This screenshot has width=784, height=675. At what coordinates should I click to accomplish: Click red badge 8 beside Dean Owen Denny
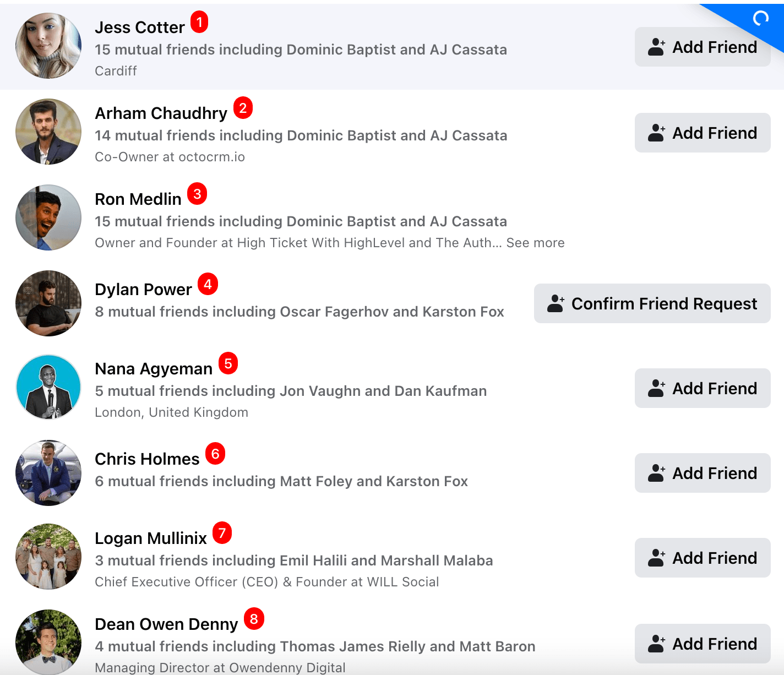(x=254, y=619)
